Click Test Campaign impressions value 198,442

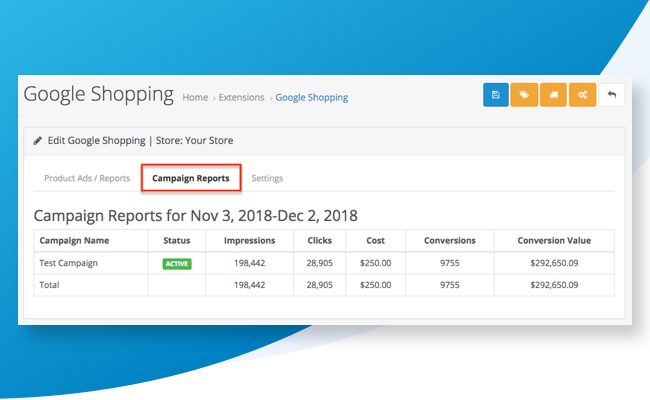(x=250, y=263)
